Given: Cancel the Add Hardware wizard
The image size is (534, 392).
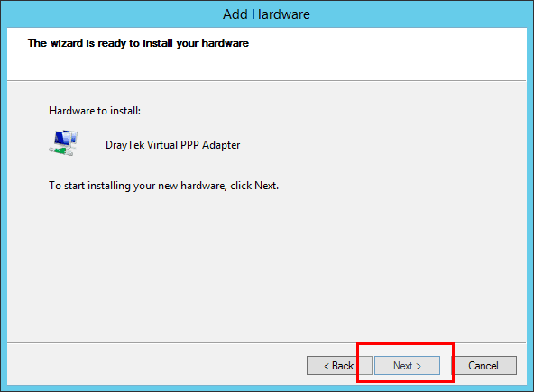Looking at the screenshot, I should point(483,366).
